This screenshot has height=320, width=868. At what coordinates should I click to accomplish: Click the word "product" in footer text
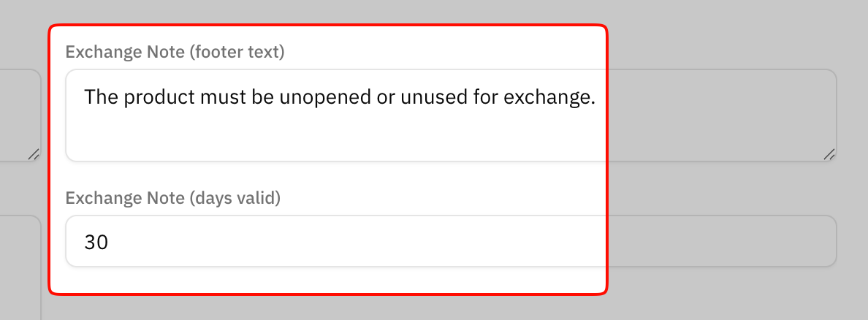click(x=155, y=97)
